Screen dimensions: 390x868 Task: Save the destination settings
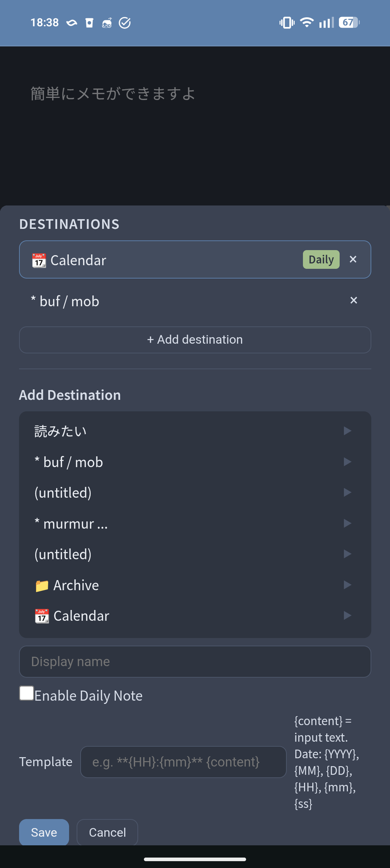tap(44, 832)
